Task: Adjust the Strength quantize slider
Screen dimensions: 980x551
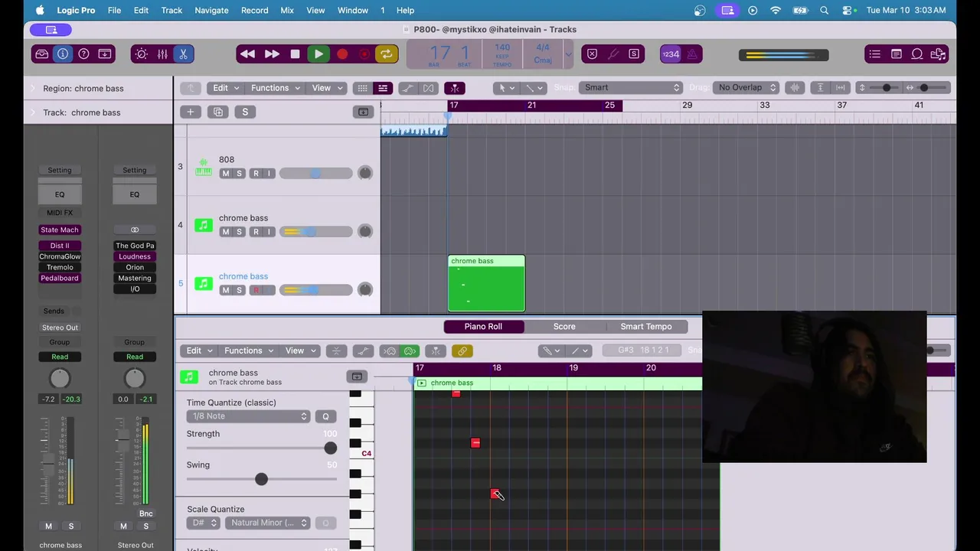Action: [330, 448]
